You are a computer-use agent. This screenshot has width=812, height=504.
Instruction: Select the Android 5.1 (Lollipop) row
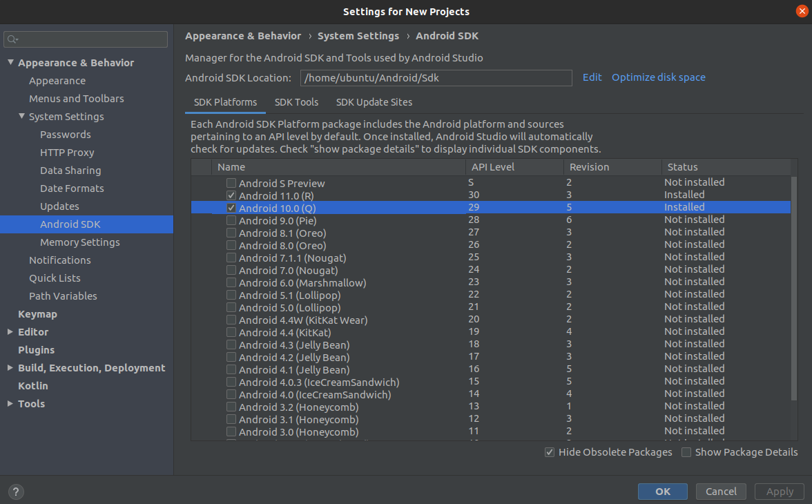tap(491, 295)
